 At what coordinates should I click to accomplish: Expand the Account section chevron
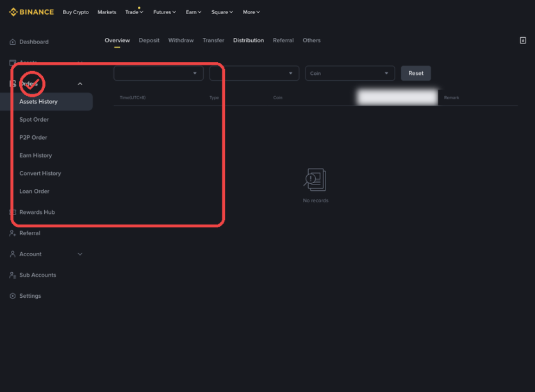[x=80, y=254]
